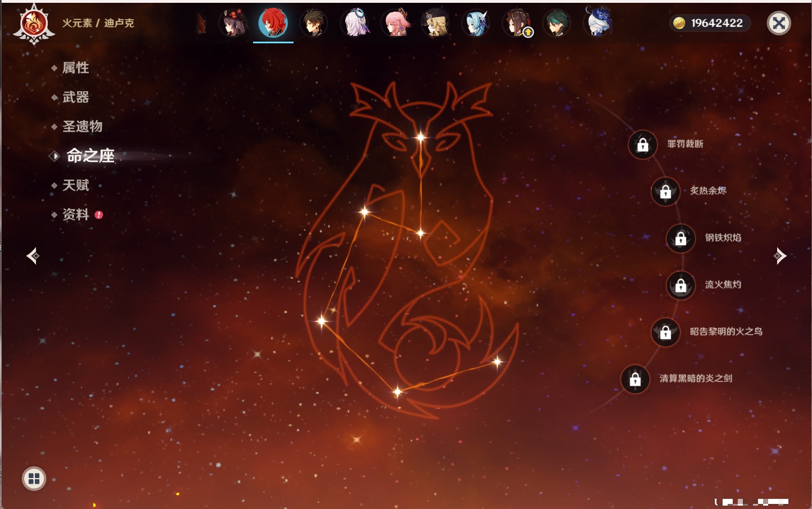The image size is (812, 509).
Task: Open the locked 钢铁炽焰 constellation node
Action: click(x=681, y=238)
